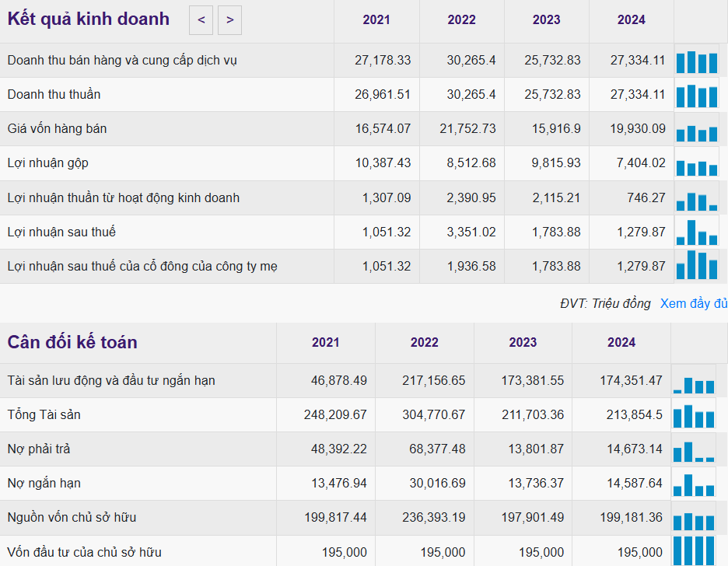This screenshot has height=566, width=728.
Task: Click the next period arrow button
Action: [x=229, y=20]
